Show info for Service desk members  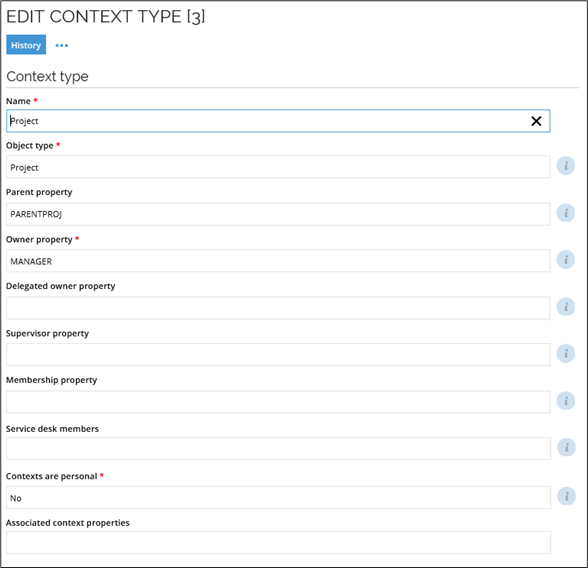[566, 447]
